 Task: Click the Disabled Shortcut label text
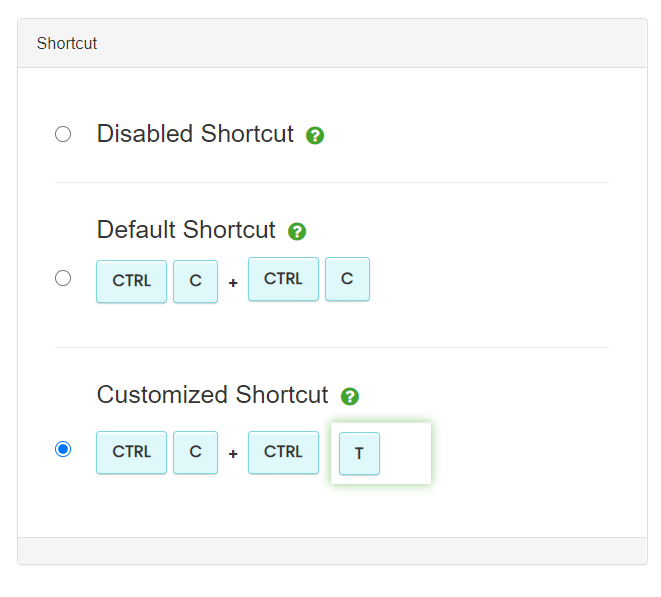[195, 134]
